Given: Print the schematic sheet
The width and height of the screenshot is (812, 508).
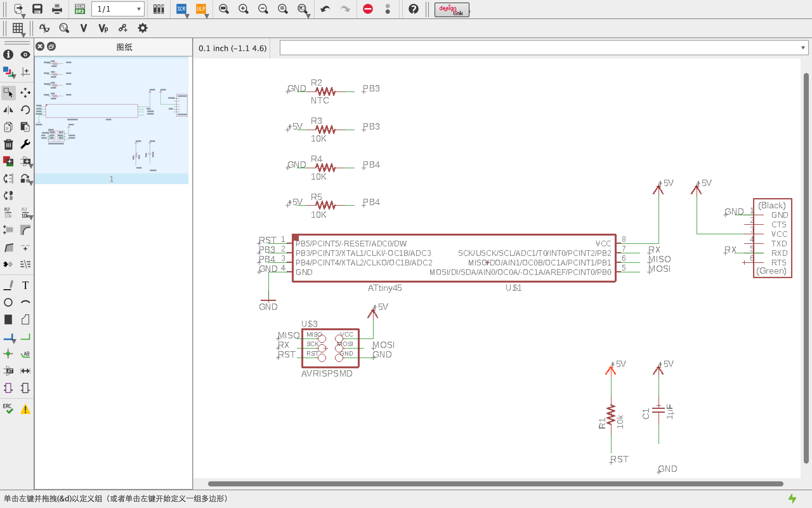Looking at the screenshot, I should pyautogui.click(x=57, y=9).
